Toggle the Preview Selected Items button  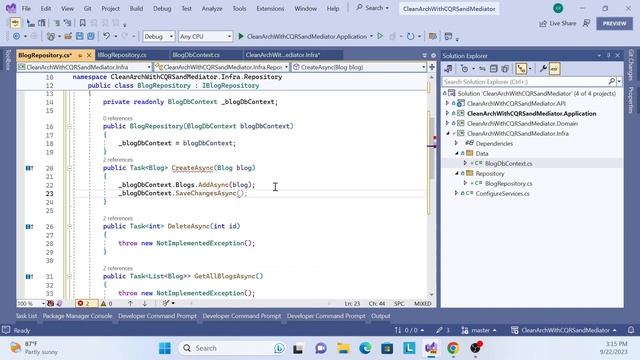(x=554, y=69)
